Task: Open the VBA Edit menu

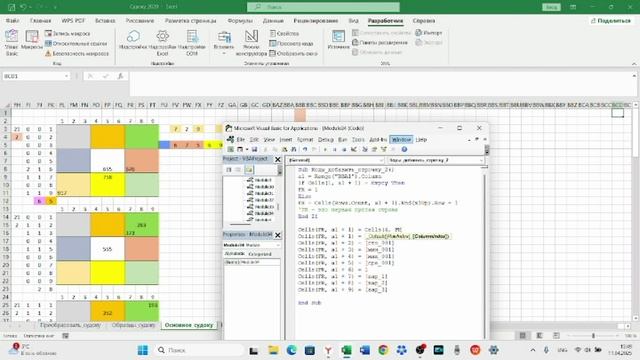Action: [x=254, y=140]
